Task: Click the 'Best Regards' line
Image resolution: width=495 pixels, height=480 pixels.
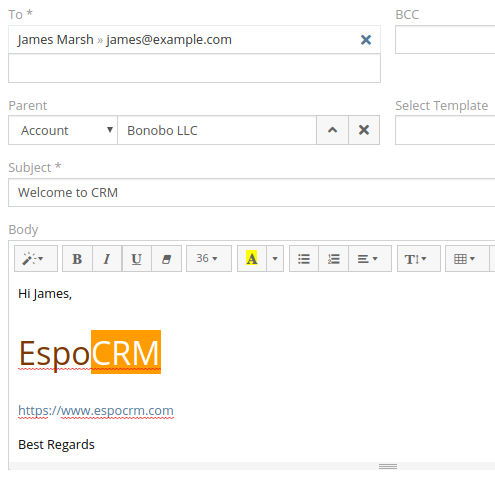Action: click(56, 445)
